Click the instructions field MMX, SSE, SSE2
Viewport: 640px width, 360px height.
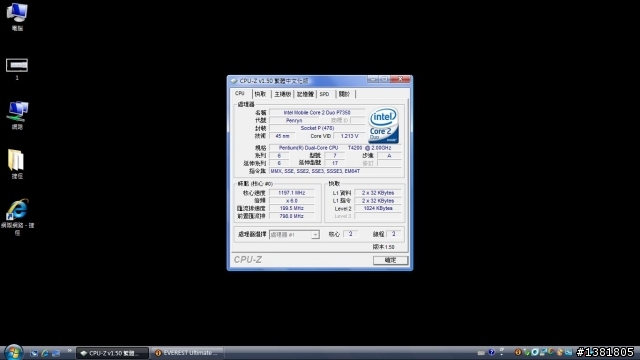pyautogui.click(x=335, y=171)
